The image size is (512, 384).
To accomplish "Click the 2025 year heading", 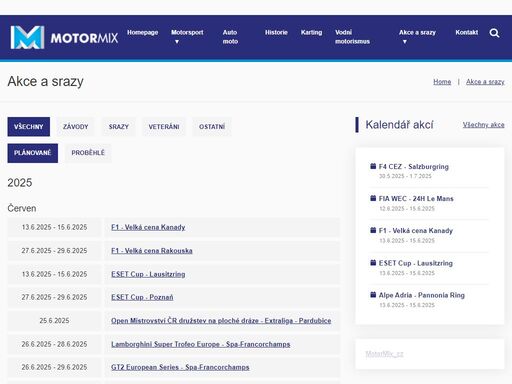I will (x=20, y=183).
